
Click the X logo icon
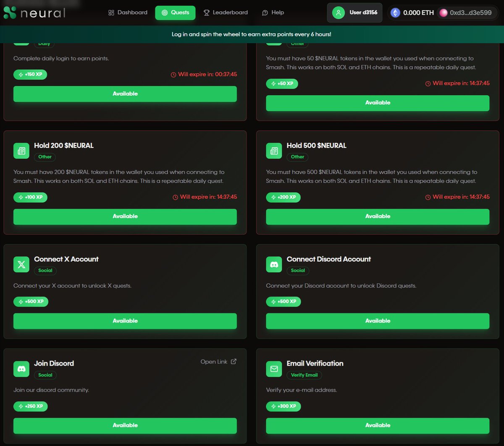click(x=21, y=264)
